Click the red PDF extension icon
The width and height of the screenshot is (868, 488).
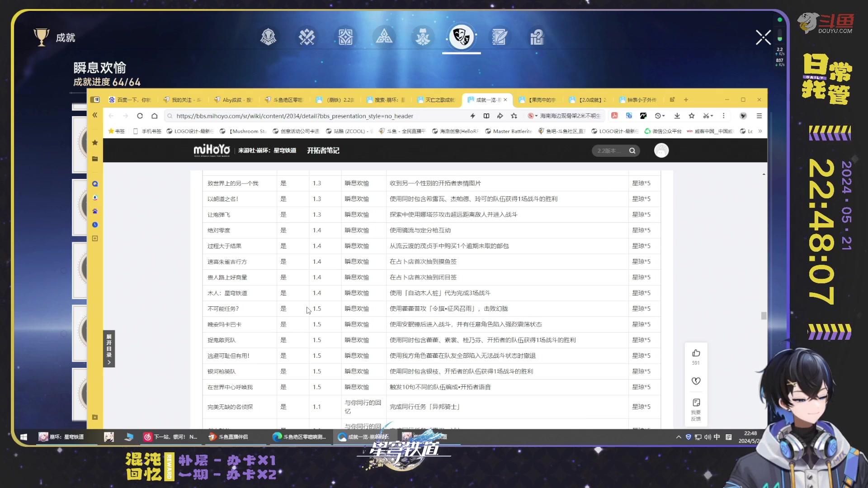tap(614, 116)
